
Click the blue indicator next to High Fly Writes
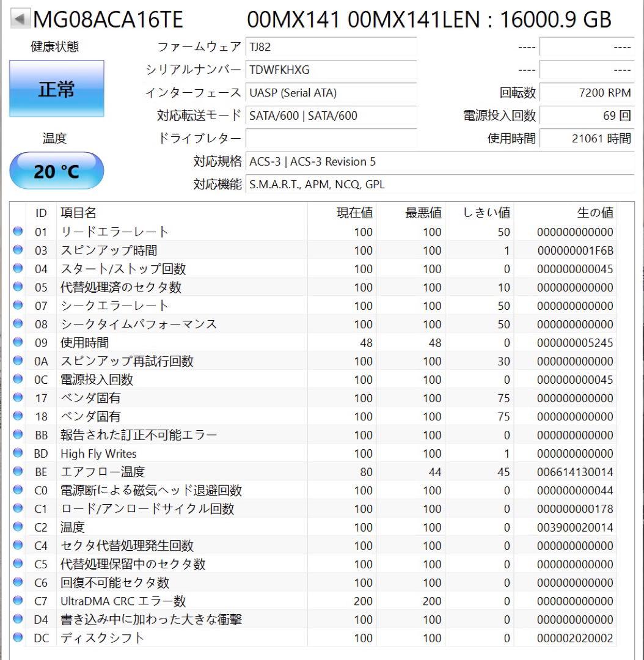[18, 453]
